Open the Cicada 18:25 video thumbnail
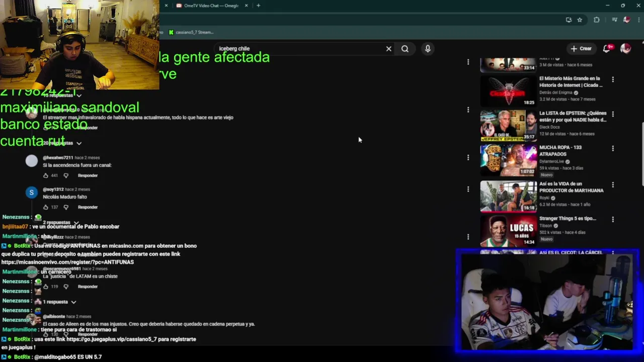 508,90
